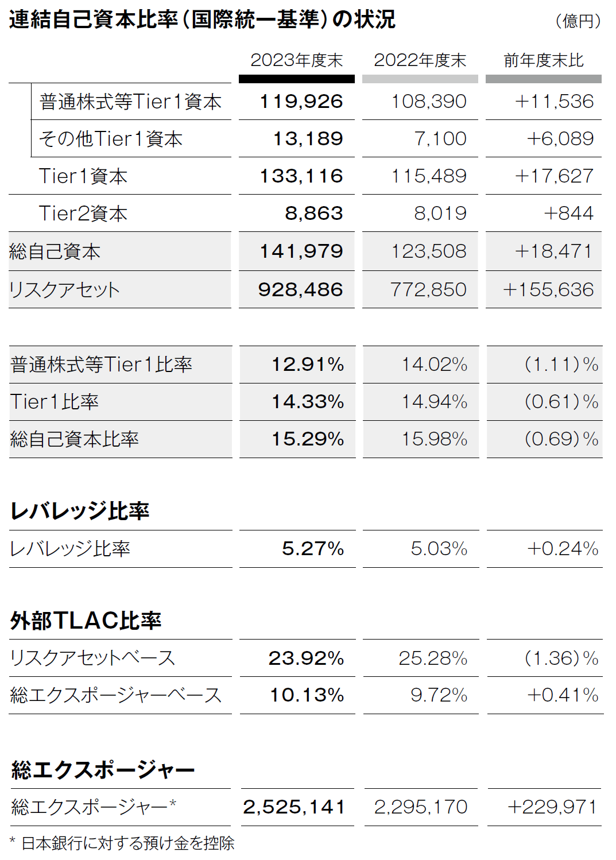Click the footnote 日本銀行に対する預け金を控除
Viewport: 616px width, 860px height.
[128, 843]
